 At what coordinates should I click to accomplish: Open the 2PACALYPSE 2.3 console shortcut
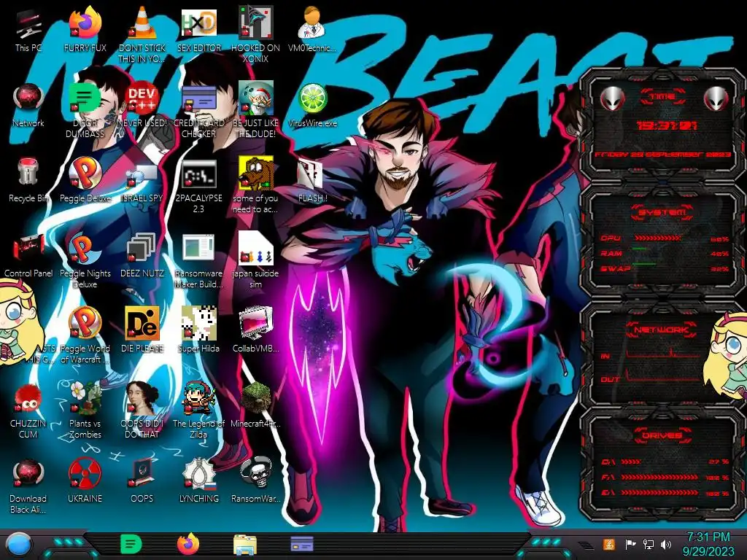pos(198,174)
